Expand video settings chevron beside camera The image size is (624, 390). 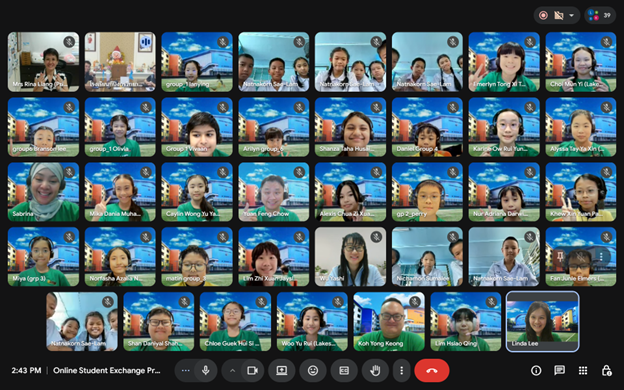click(x=232, y=370)
